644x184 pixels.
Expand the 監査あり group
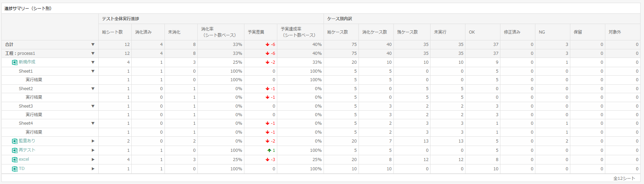coord(93,141)
